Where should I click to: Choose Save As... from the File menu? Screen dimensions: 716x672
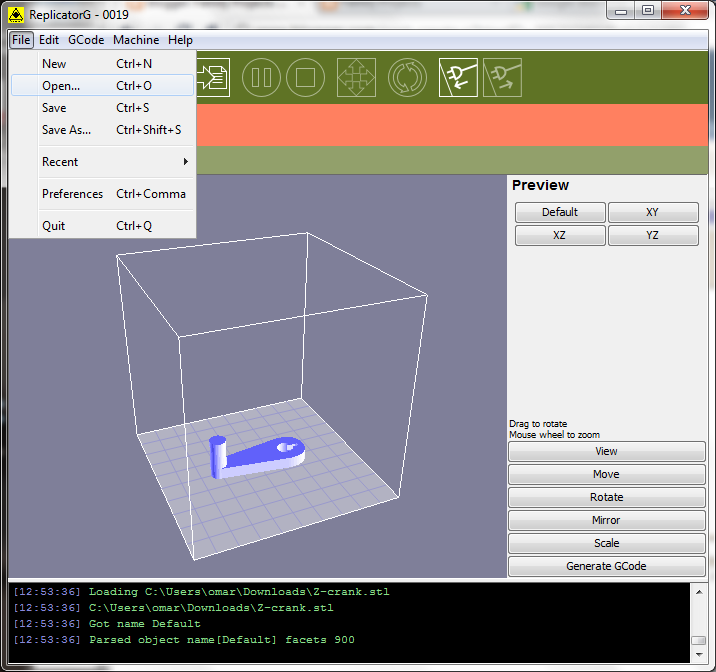(102, 130)
